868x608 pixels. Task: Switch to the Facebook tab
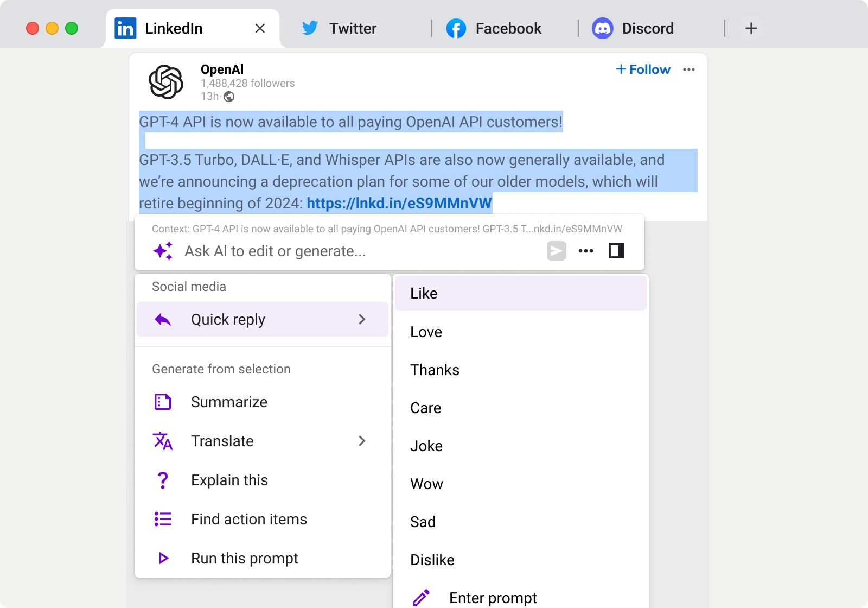(x=508, y=28)
